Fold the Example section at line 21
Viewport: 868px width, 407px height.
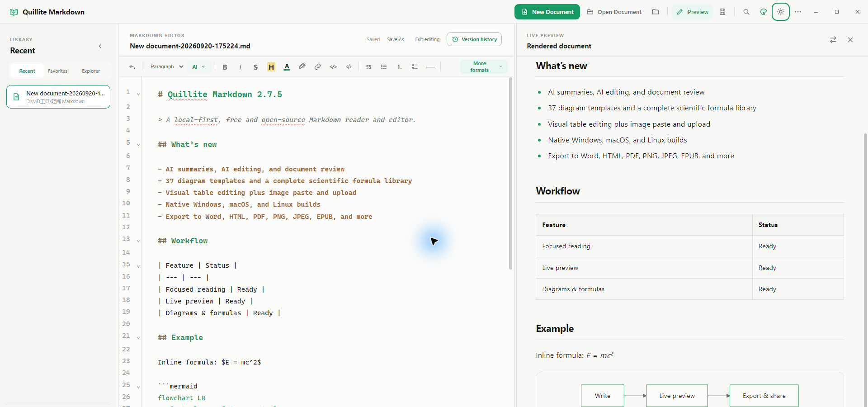(x=138, y=338)
